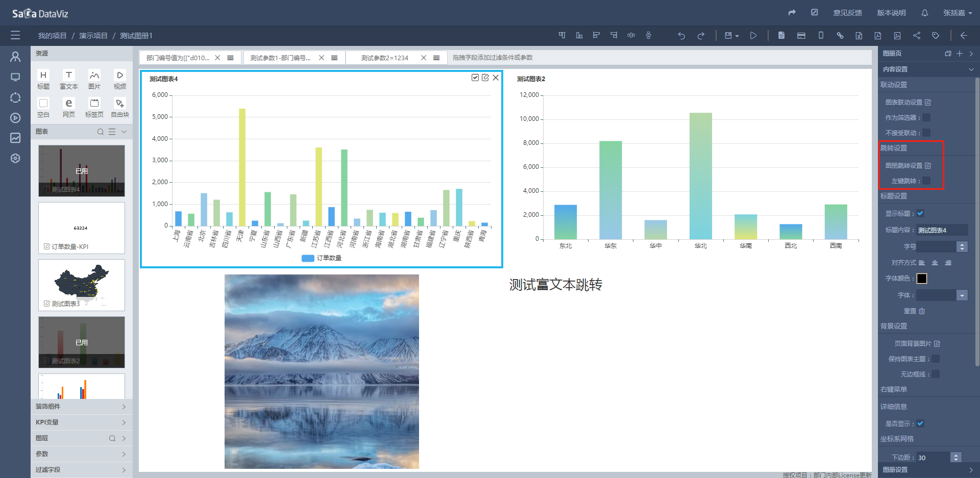
Task: Open settings gear in left sidebar
Action: (15, 158)
